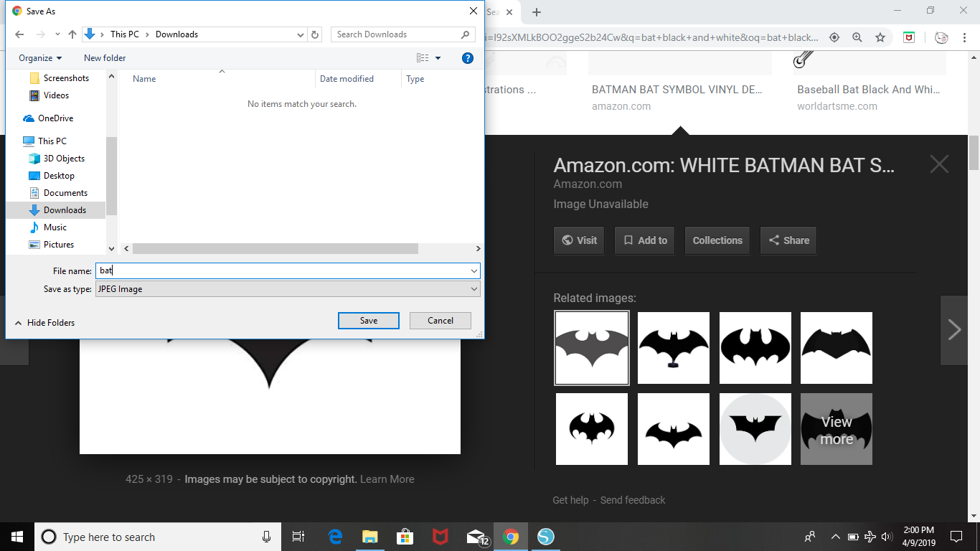
Task: Click microphone icon in taskbar search
Action: [266, 537]
